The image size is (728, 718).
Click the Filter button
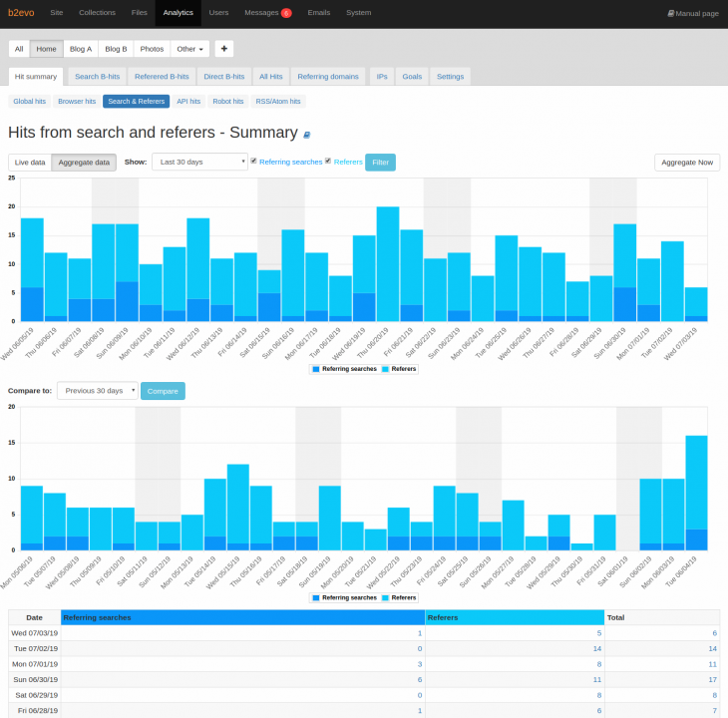380,163
